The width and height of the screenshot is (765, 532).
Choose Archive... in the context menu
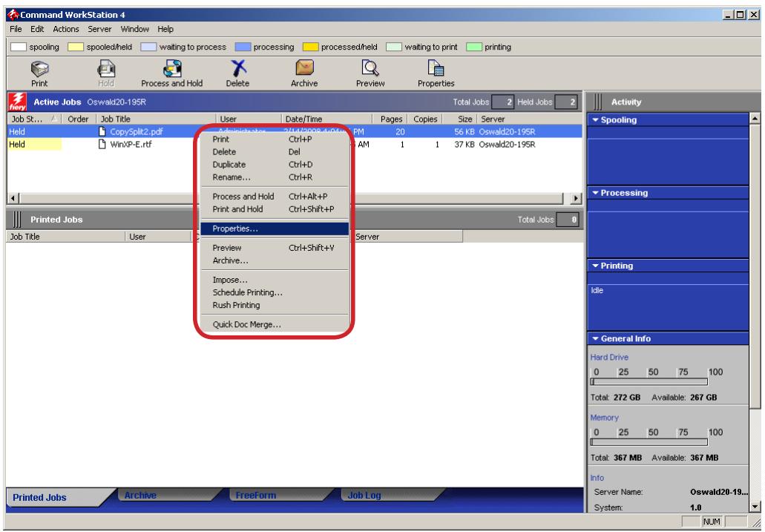(275, 260)
